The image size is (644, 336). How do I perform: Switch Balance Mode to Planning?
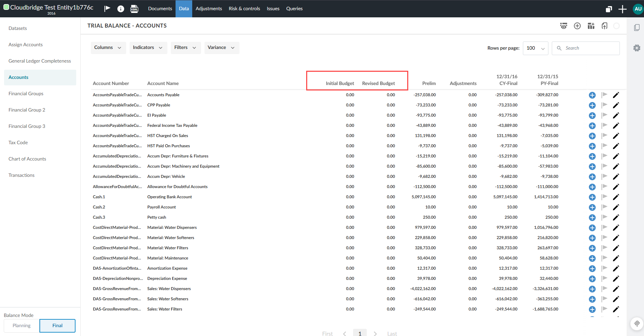tap(22, 326)
